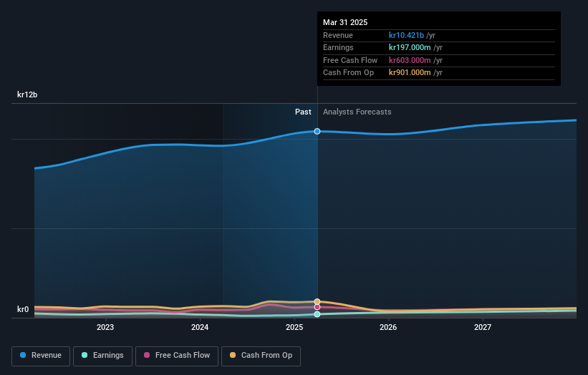Click the kr603.000m free cash flow value
The height and width of the screenshot is (375, 588).
click(410, 60)
